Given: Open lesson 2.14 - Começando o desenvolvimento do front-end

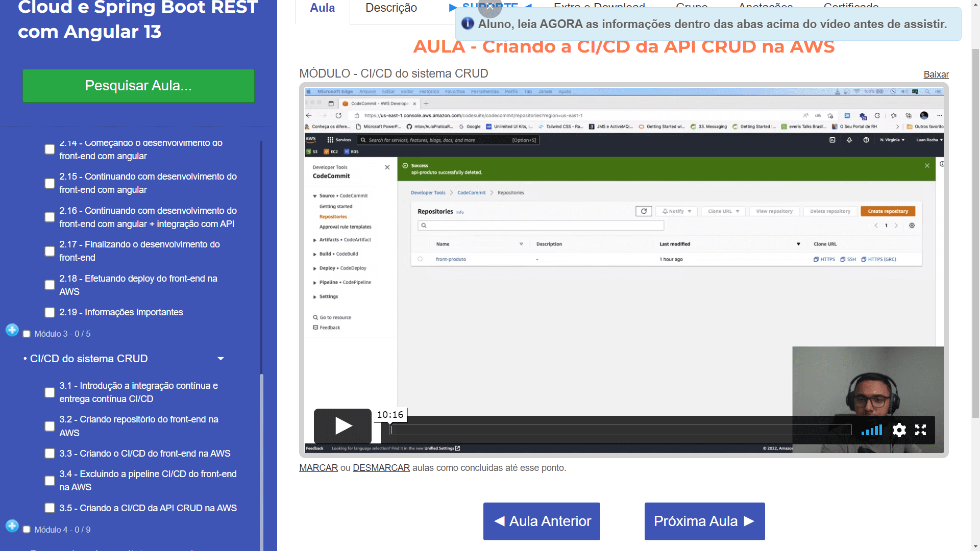Looking at the screenshot, I should [x=141, y=149].
